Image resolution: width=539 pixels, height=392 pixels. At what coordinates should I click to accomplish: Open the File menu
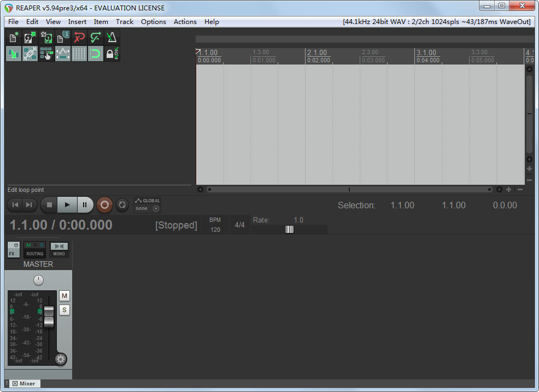click(14, 22)
